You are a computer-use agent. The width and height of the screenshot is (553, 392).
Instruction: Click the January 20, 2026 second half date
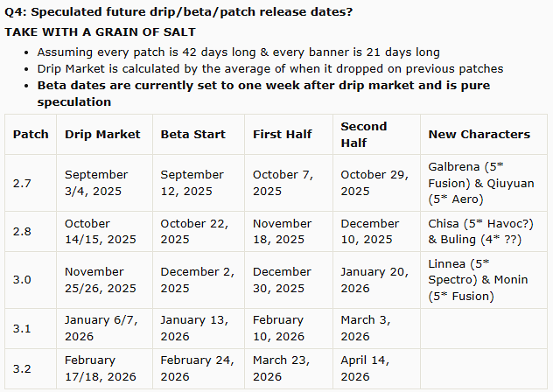(374, 280)
